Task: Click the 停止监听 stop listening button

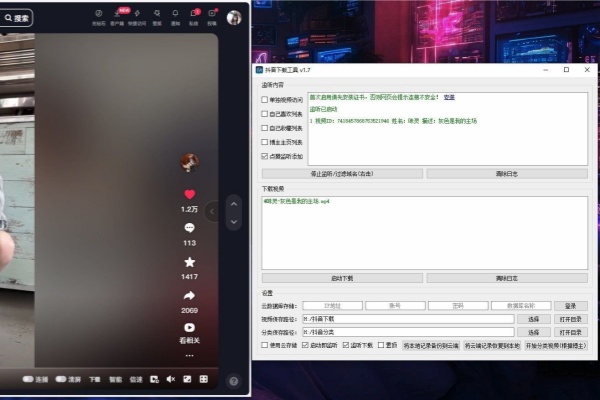Action: pos(341,173)
